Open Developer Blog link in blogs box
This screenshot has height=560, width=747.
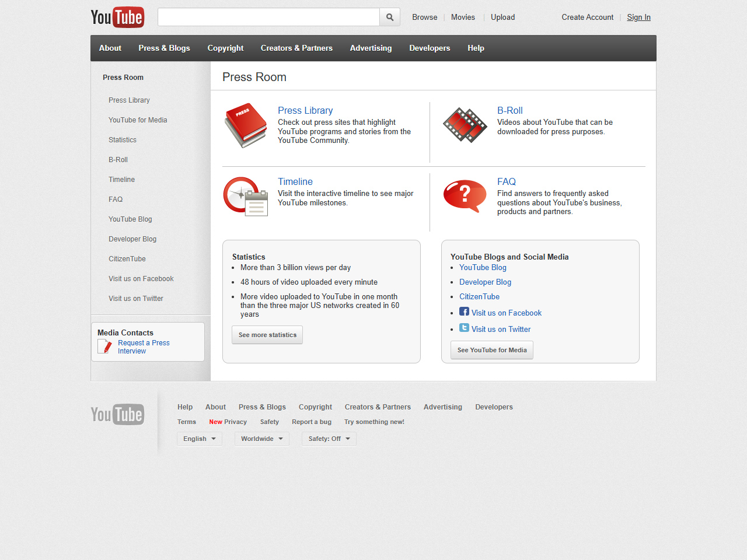485,282
